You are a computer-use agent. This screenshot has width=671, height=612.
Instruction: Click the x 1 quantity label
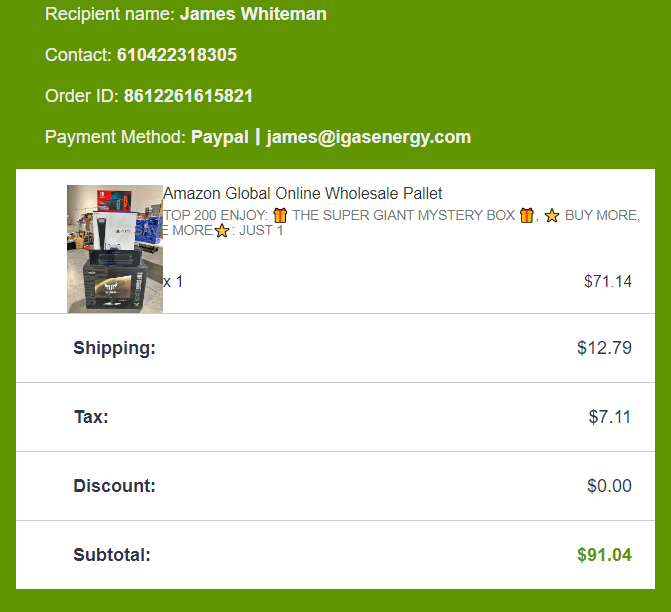tap(173, 282)
